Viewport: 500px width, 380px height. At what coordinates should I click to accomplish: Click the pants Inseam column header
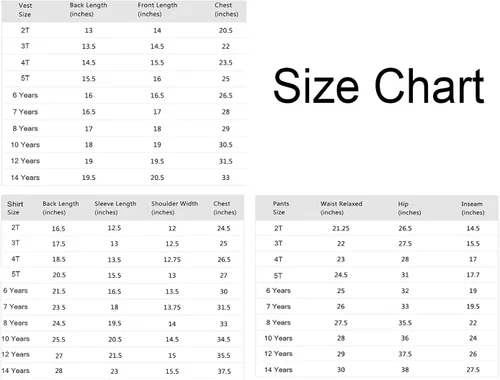[x=472, y=208]
